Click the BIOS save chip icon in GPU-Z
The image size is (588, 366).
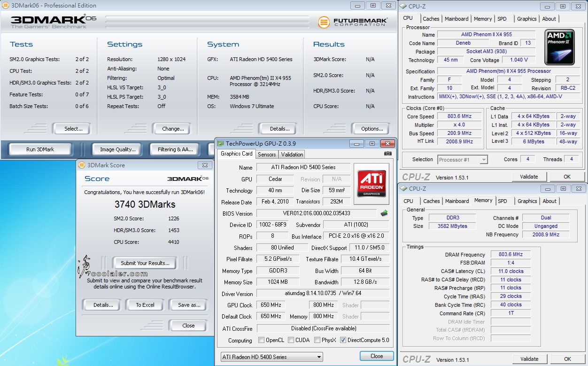(384, 213)
